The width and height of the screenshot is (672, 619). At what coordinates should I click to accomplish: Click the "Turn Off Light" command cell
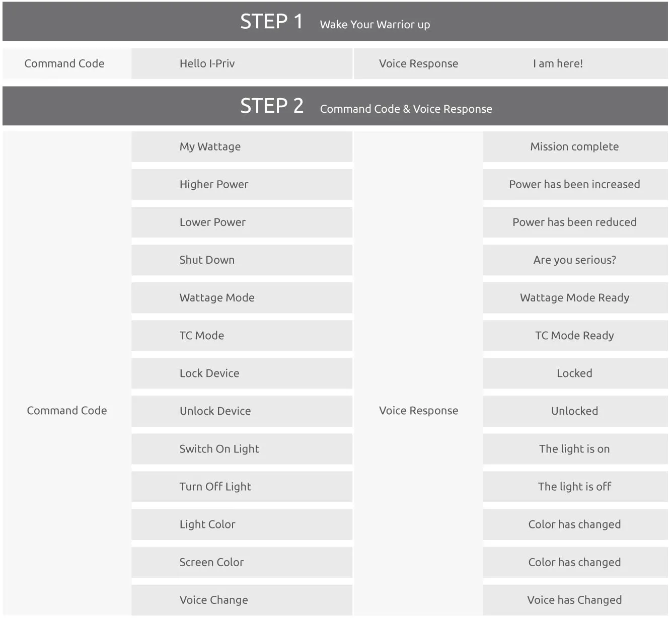tap(242, 487)
